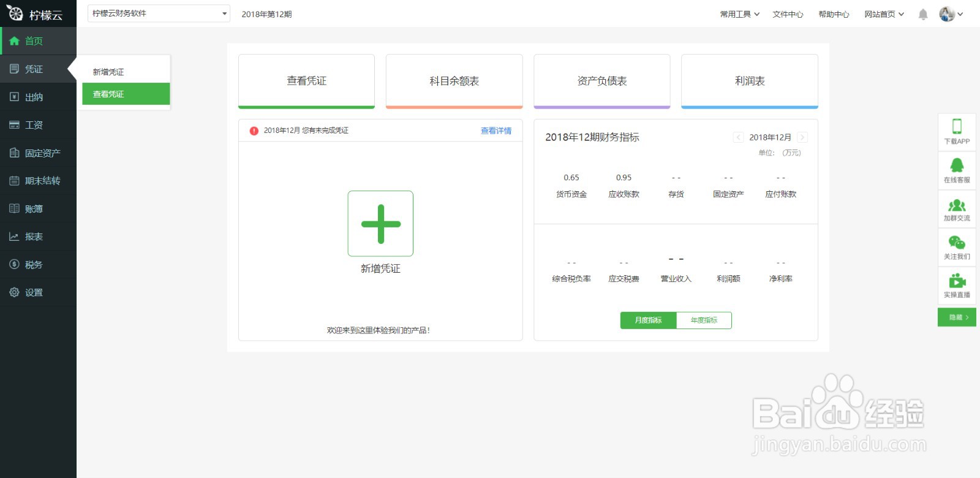Switch to 年度指标 view
Screen dimensions: 980x478
(704, 320)
